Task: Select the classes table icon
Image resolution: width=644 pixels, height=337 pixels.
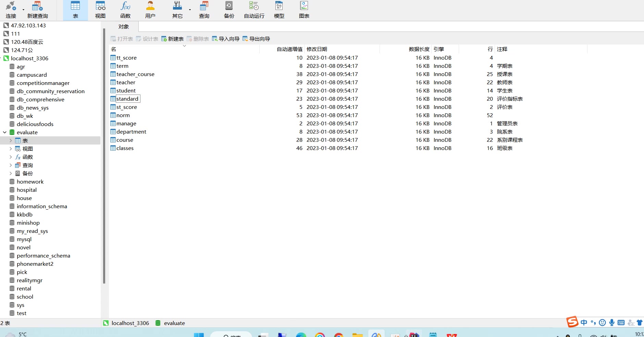Action: pos(113,148)
